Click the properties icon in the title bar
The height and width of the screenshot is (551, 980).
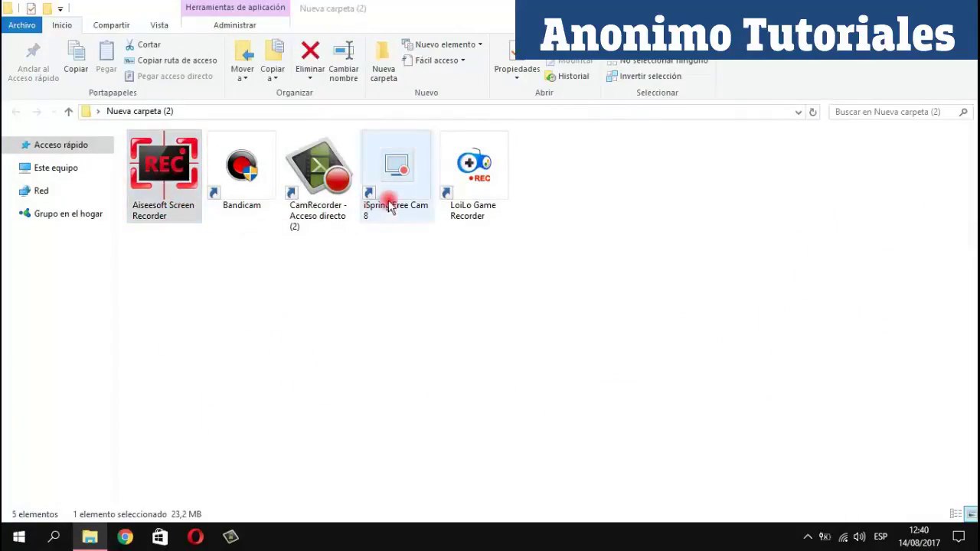31,8
